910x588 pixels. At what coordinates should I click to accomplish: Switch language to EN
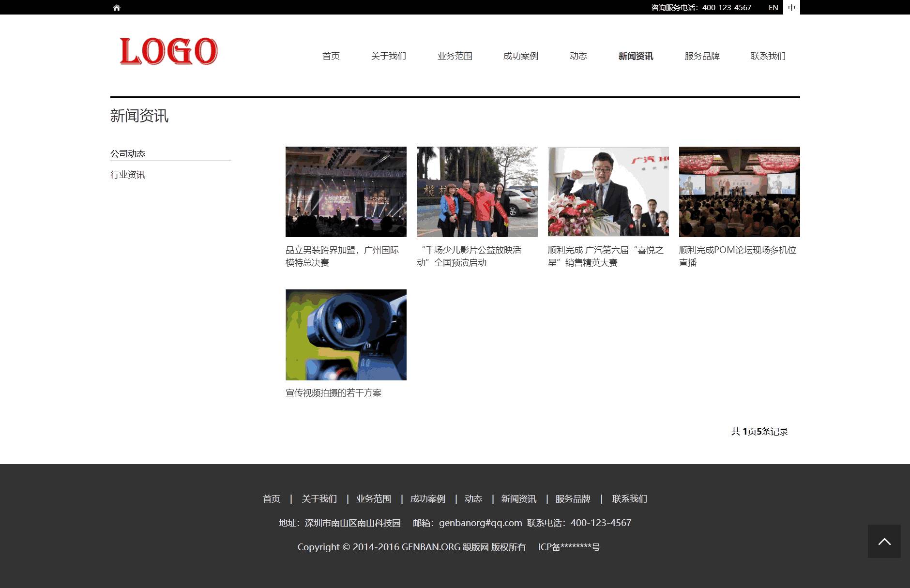click(x=773, y=7)
